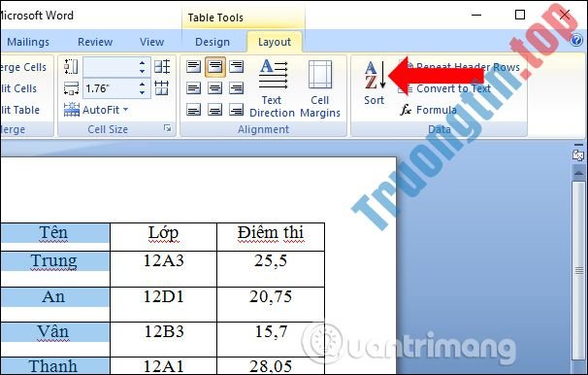Click Distribute Columns icon

click(162, 88)
